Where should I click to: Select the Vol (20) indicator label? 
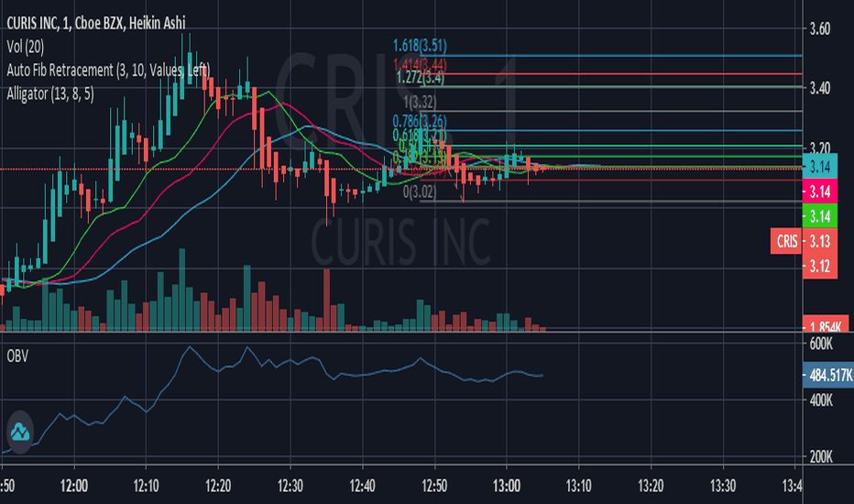click(x=25, y=47)
